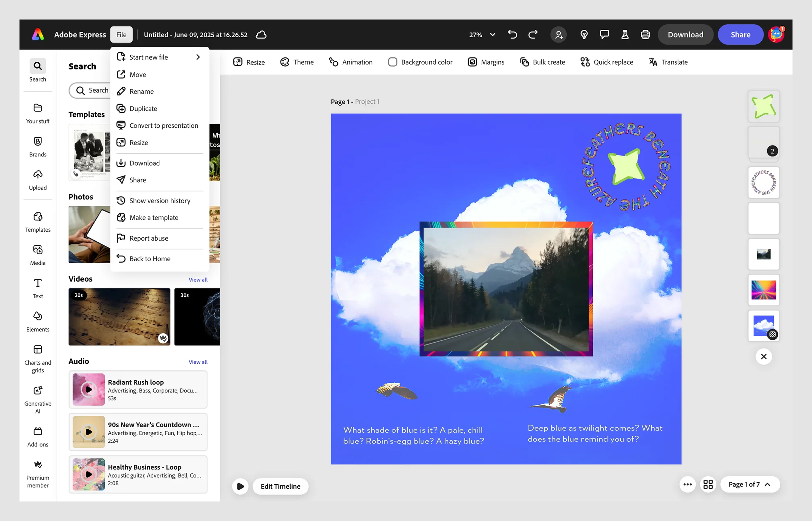Open the beaker experiments icon
The image size is (812, 521).
coord(625,35)
